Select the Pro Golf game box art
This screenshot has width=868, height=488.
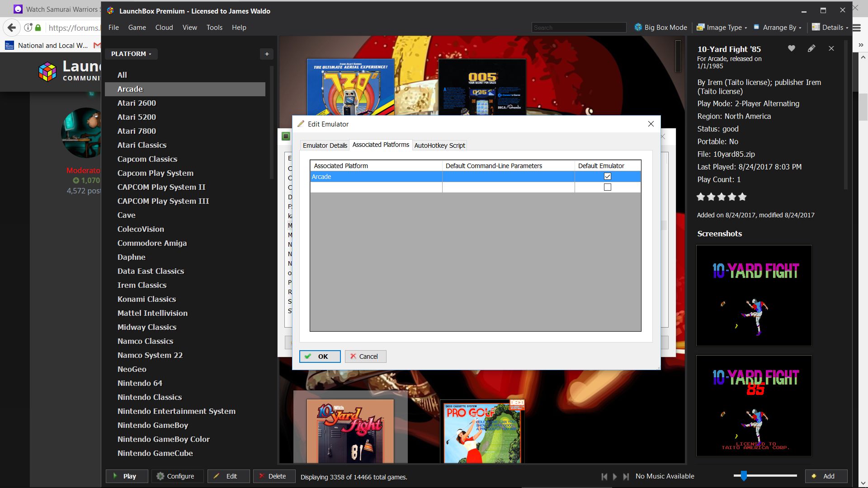pos(482,431)
